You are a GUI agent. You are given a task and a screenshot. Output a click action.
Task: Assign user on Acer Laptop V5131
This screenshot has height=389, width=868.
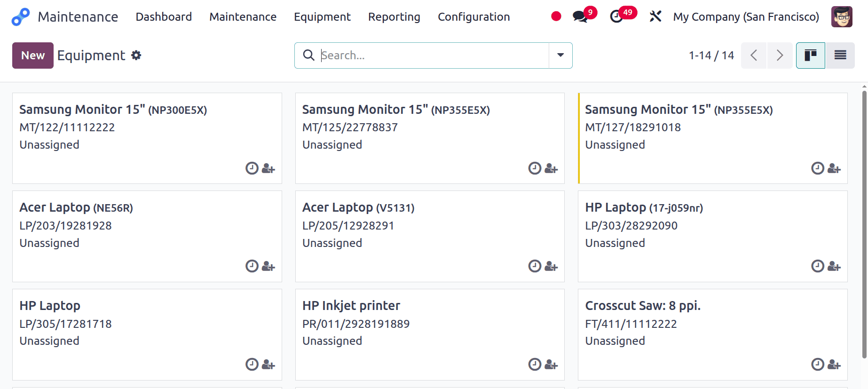(551, 267)
